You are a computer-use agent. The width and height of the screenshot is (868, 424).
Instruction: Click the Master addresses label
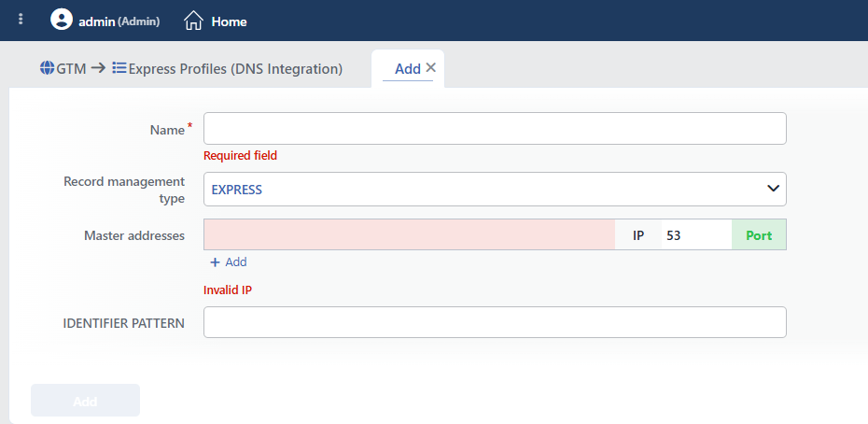[134, 235]
